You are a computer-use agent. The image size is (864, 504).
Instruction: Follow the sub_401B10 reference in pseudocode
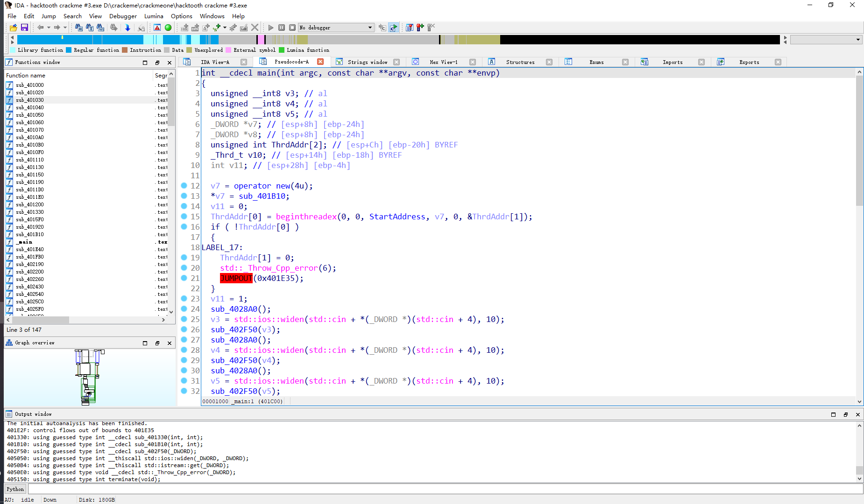pos(262,196)
